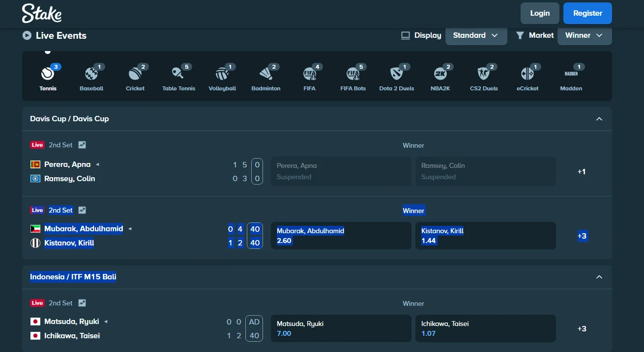The height and width of the screenshot is (352, 644).
Task: Expand +3 markets for Mubarak vs Kistanov
Action: 582,236
